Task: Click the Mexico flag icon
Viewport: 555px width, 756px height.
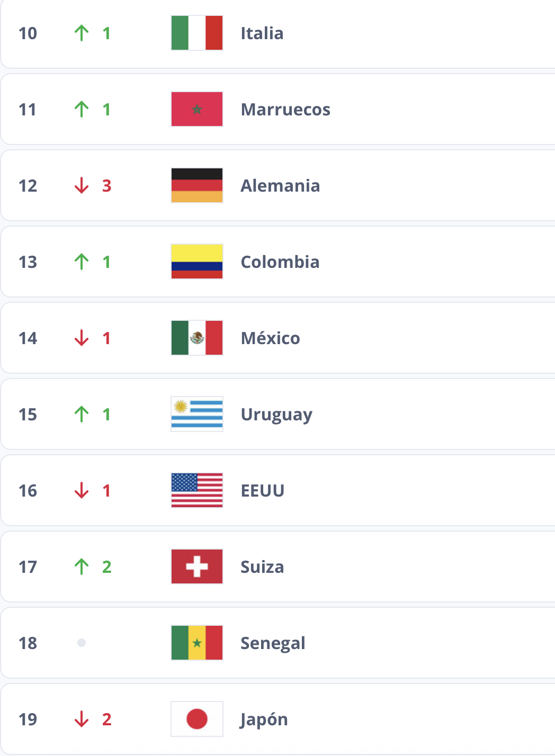Action: tap(197, 338)
